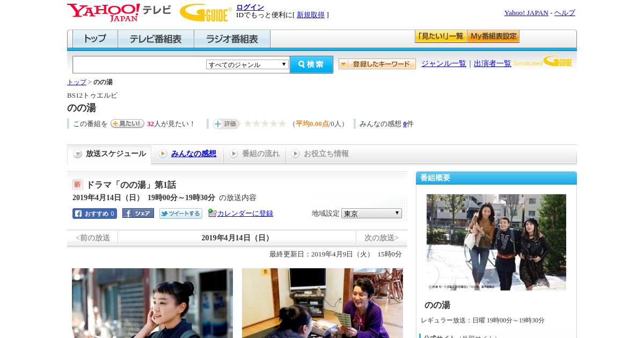The height and width of the screenshot is (338, 644).
Task: Click the BS12トゥエルビ channel name
Action: pyautogui.click(x=92, y=95)
